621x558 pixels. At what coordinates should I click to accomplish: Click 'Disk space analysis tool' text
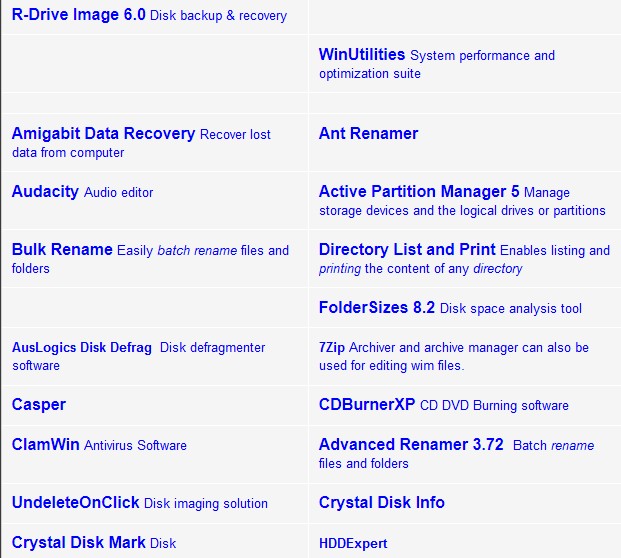pos(511,309)
